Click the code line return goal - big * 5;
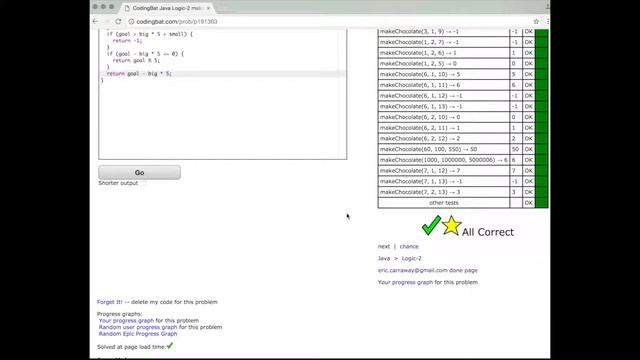The width and height of the screenshot is (640, 360). pyautogui.click(x=140, y=74)
